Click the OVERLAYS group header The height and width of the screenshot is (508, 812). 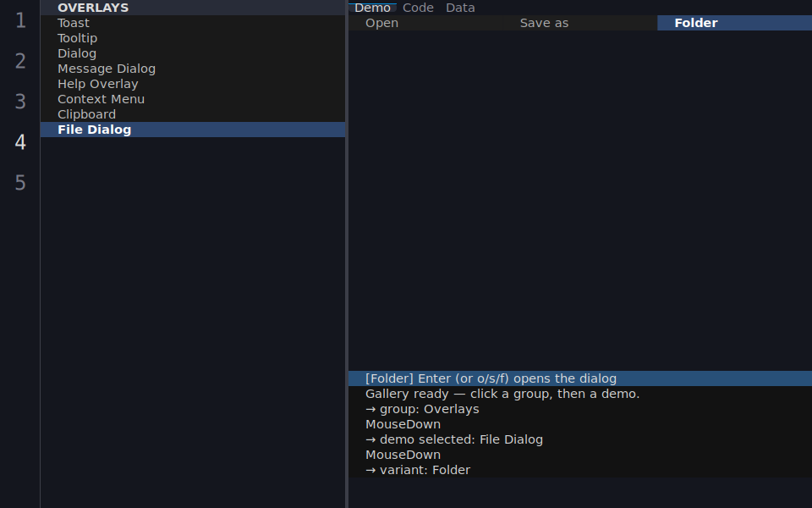193,8
